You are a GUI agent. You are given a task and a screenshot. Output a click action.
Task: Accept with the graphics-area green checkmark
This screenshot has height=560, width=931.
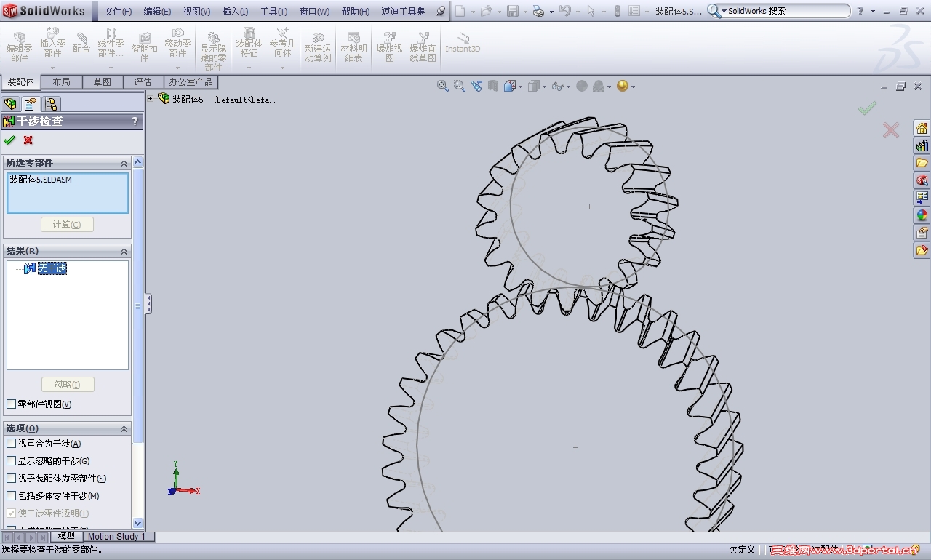coord(867,108)
